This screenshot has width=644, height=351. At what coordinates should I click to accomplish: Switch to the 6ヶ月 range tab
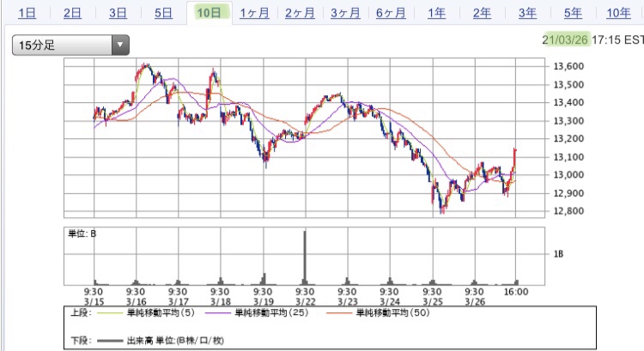coord(391,13)
